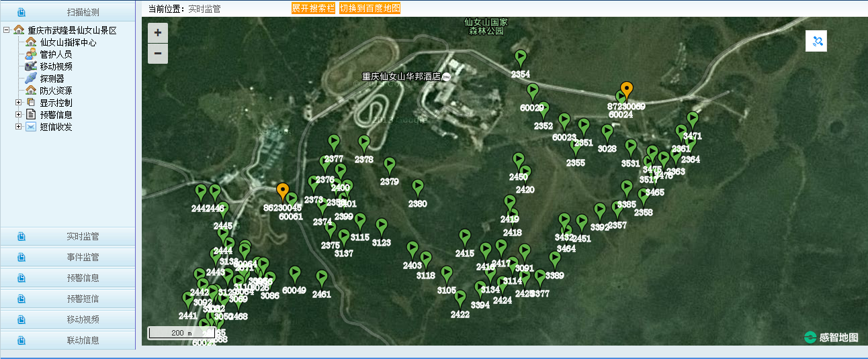Click green flag marker 2354
868x359 pixels.
(x=520, y=59)
